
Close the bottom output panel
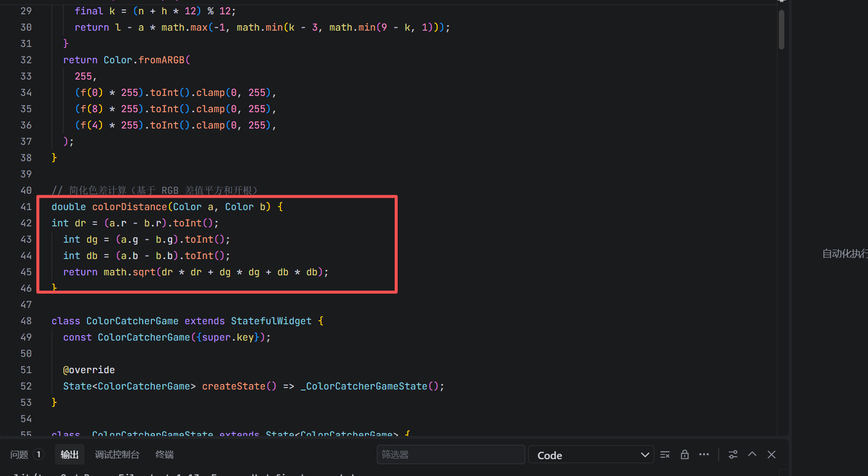(772, 455)
